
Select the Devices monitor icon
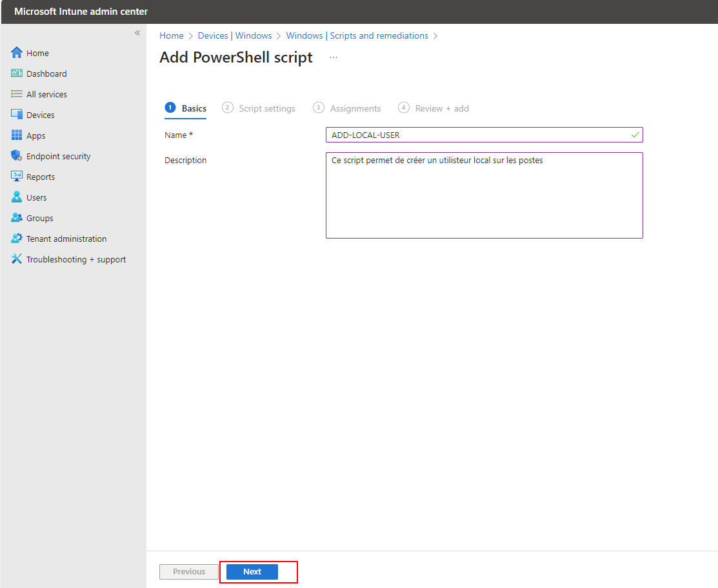(x=17, y=114)
